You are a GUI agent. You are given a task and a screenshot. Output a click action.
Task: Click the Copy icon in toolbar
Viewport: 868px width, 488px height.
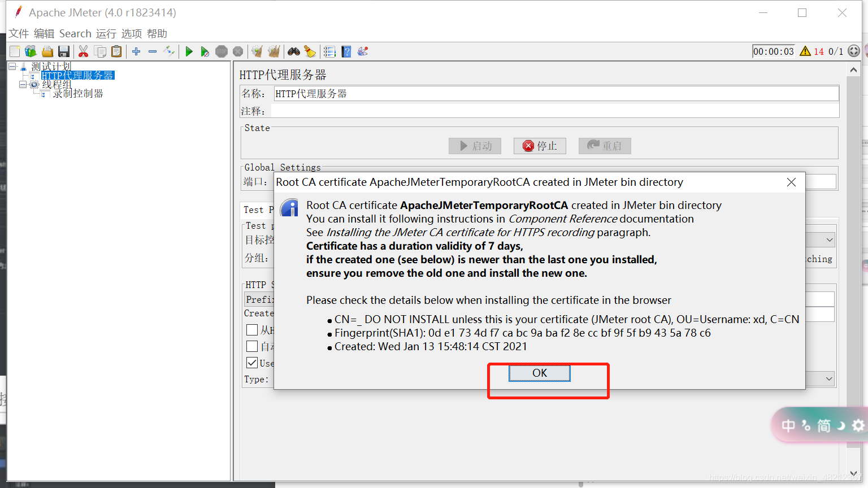(101, 51)
